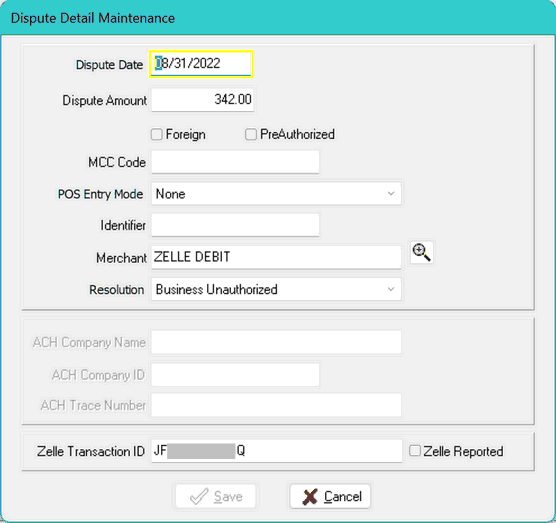Click the Cancel button
The height and width of the screenshot is (523, 556).
point(330,496)
